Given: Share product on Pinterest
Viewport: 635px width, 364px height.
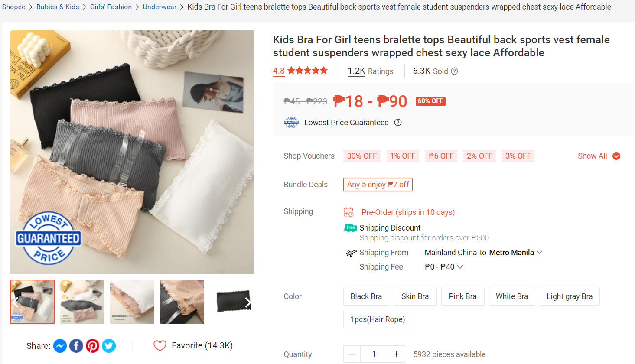Looking at the screenshot, I should point(92,346).
